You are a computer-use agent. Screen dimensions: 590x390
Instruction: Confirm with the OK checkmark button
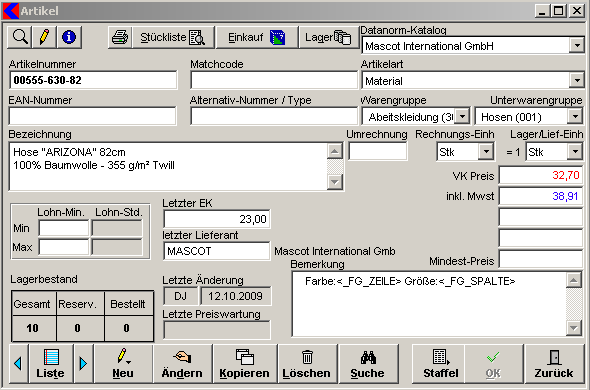click(x=493, y=363)
